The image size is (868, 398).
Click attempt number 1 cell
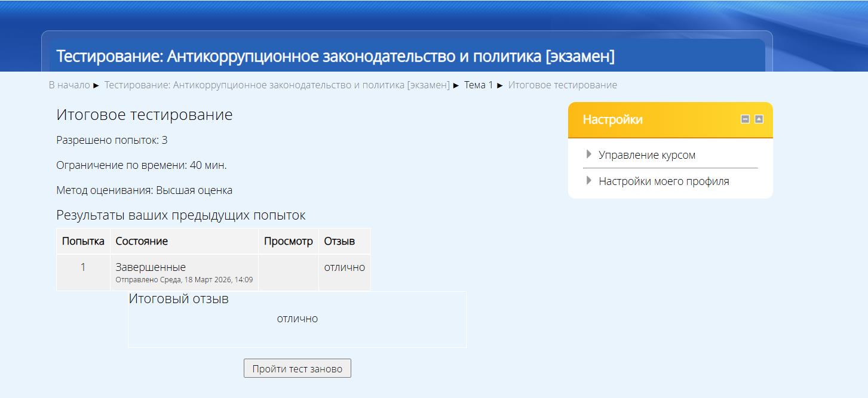pos(83,273)
